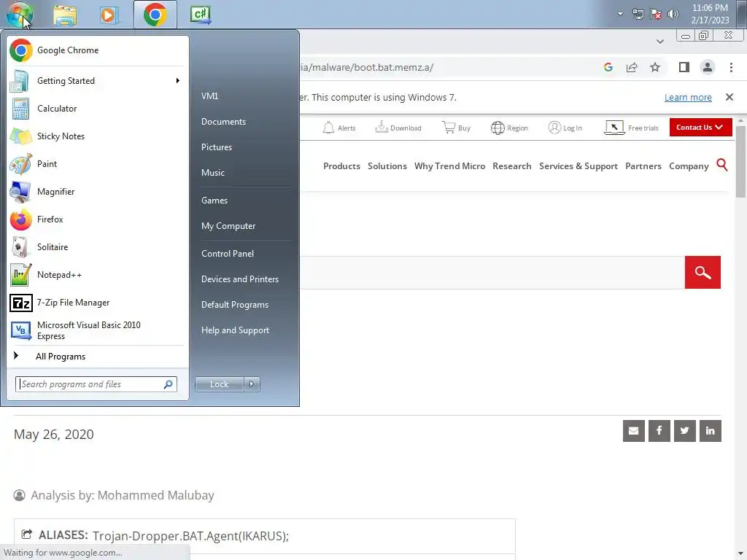Open Chrome three-dot menu

[x=731, y=67]
